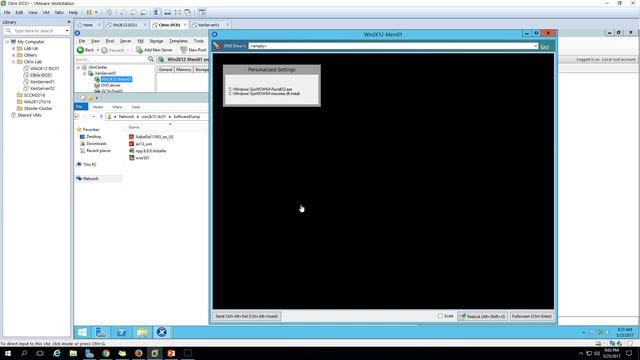Viewport: 640px width, 360px height.
Task: Toggle the show library sidebar icon
Action: coord(157,12)
